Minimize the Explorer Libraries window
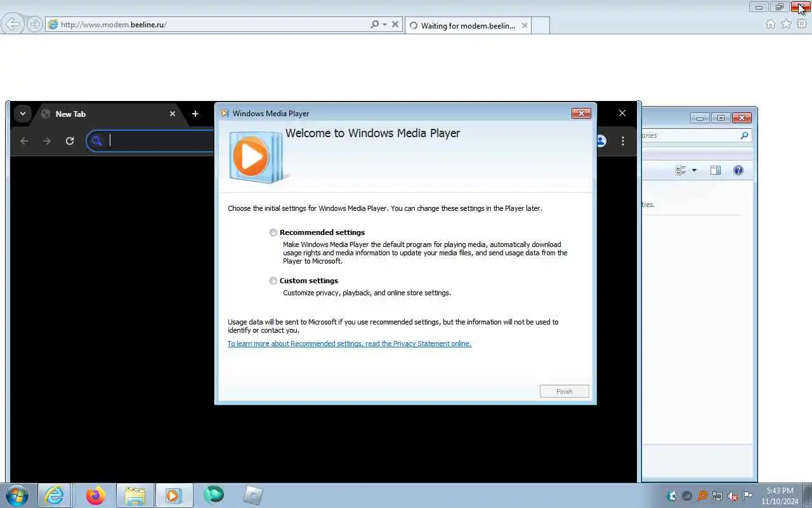This screenshot has width=812, height=508. click(700, 117)
